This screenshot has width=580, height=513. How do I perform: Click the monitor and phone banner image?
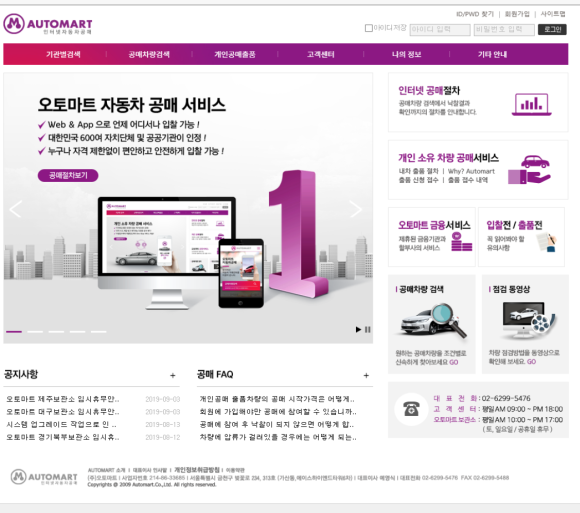181,253
